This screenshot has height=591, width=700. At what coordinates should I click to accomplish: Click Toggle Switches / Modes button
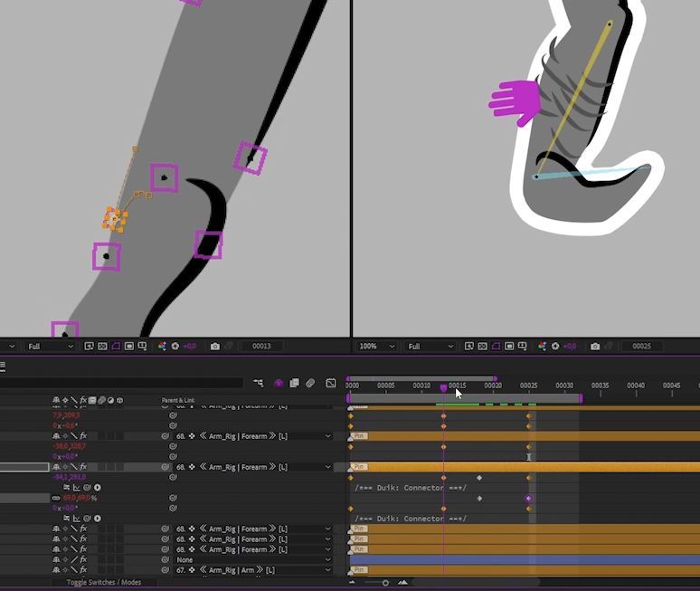[104, 582]
